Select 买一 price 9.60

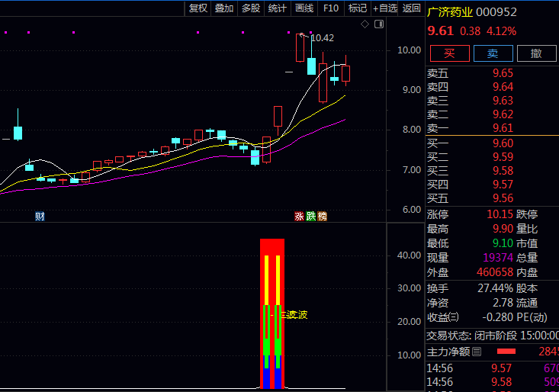pos(503,143)
